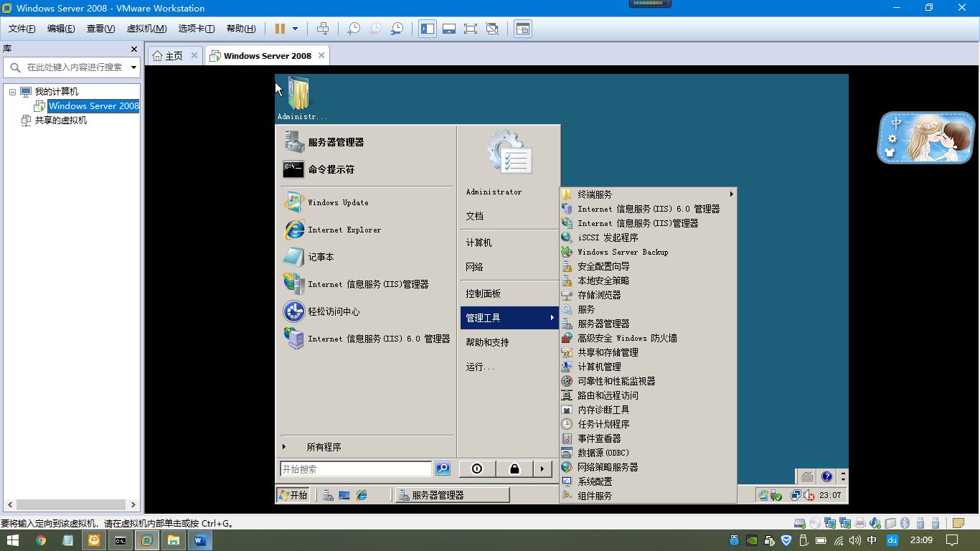Open the dropdown arrow next to Pause

[295, 29]
